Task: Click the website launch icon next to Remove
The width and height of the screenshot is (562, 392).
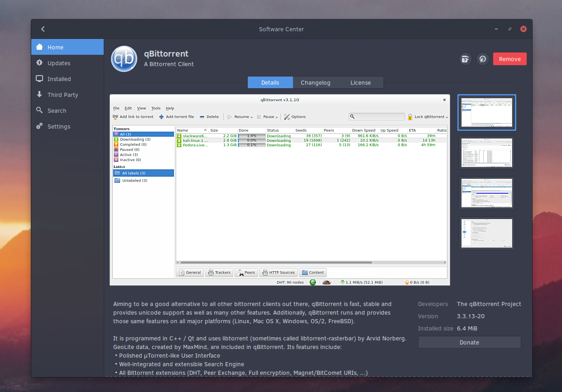Action: pos(483,59)
